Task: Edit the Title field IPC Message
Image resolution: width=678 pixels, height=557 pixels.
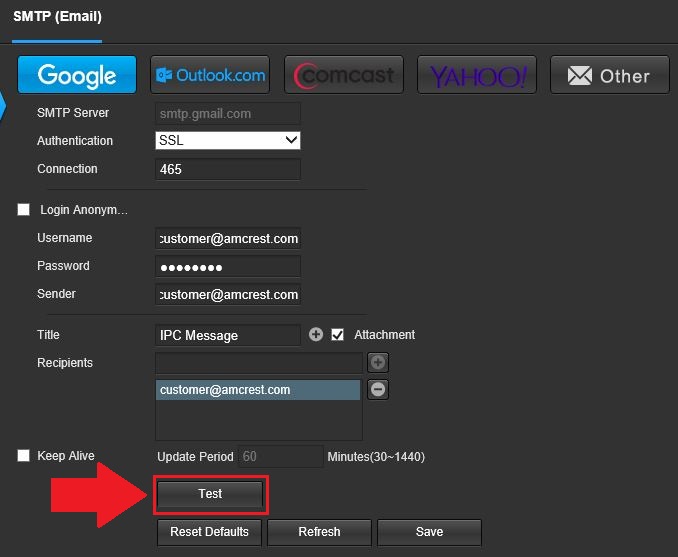Action: pos(228,335)
